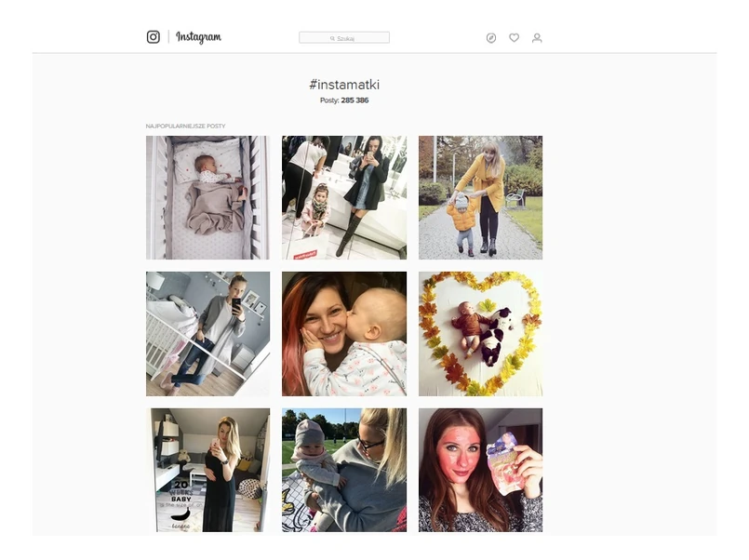This screenshot has width=749, height=560.
Task: Click the Instagram camera logo icon
Action: [153, 37]
